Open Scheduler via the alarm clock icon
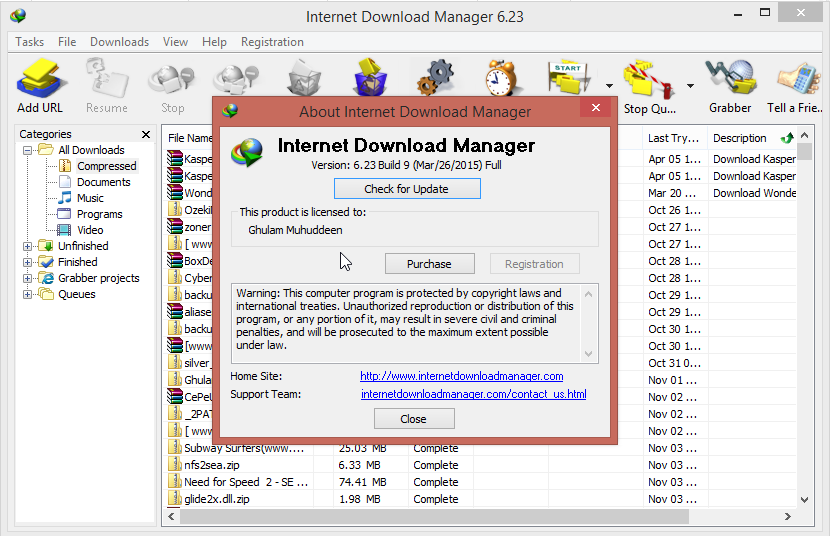The width and height of the screenshot is (830, 536). tap(501, 78)
